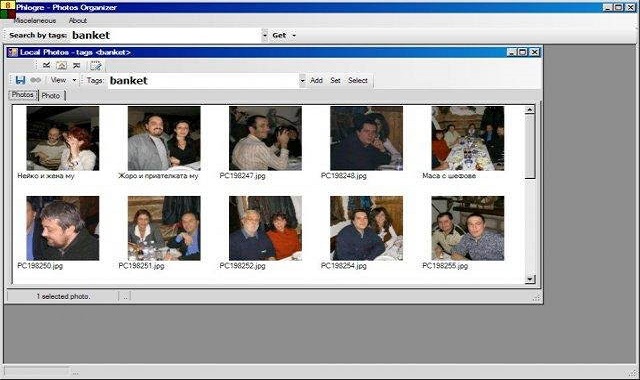Click the save (floppy disk) icon
The image size is (640, 380).
(20, 80)
